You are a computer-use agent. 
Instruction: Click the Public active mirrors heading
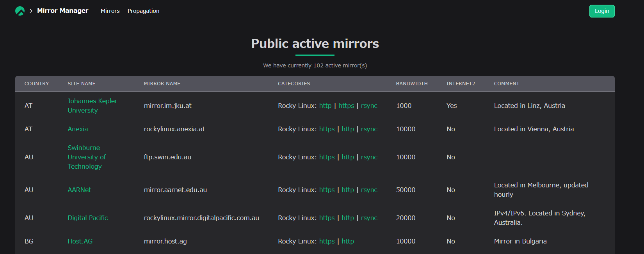tap(315, 44)
